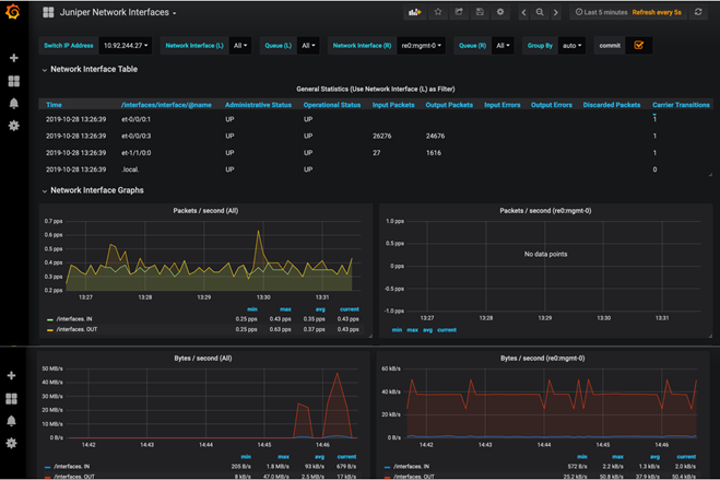Image resolution: width=720 pixels, height=480 pixels.
Task: Star this dashboard as favorite
Action: coord(437,13)
